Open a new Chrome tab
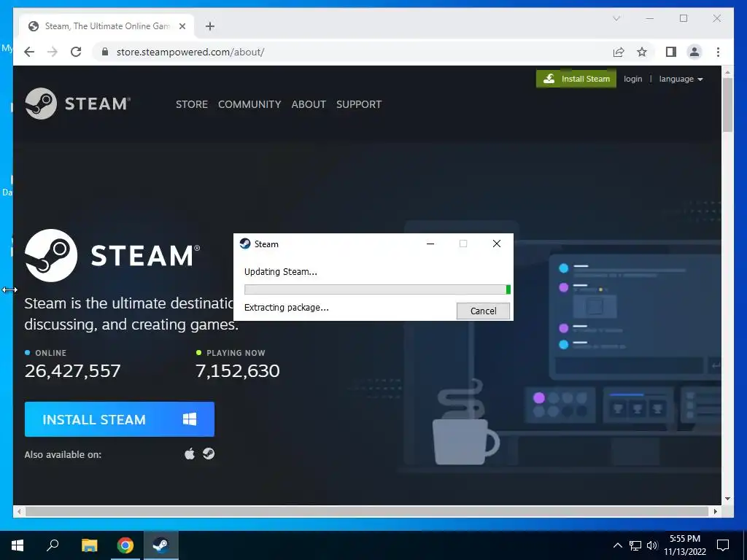 [x=210, y=26]
